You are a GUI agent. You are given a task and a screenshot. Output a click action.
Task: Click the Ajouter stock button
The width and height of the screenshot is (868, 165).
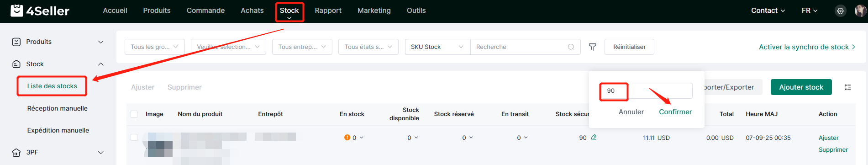[x=801, y=87]
